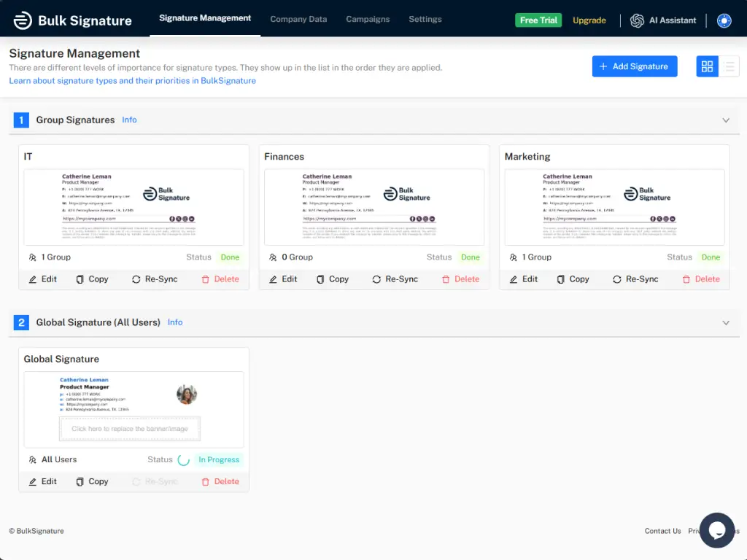Open the chat support bubble

716,530
